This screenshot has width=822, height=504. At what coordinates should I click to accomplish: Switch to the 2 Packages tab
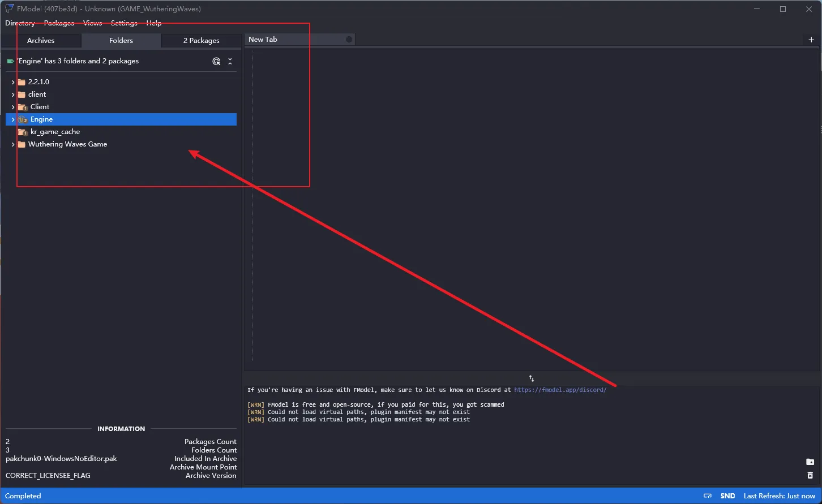point(201,41)
